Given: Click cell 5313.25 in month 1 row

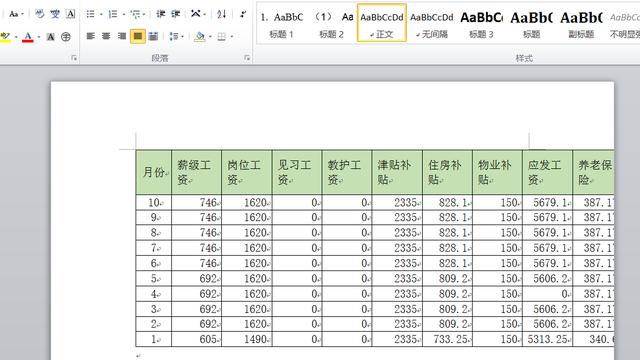Looking at the screenshot, I should (547, 340).
